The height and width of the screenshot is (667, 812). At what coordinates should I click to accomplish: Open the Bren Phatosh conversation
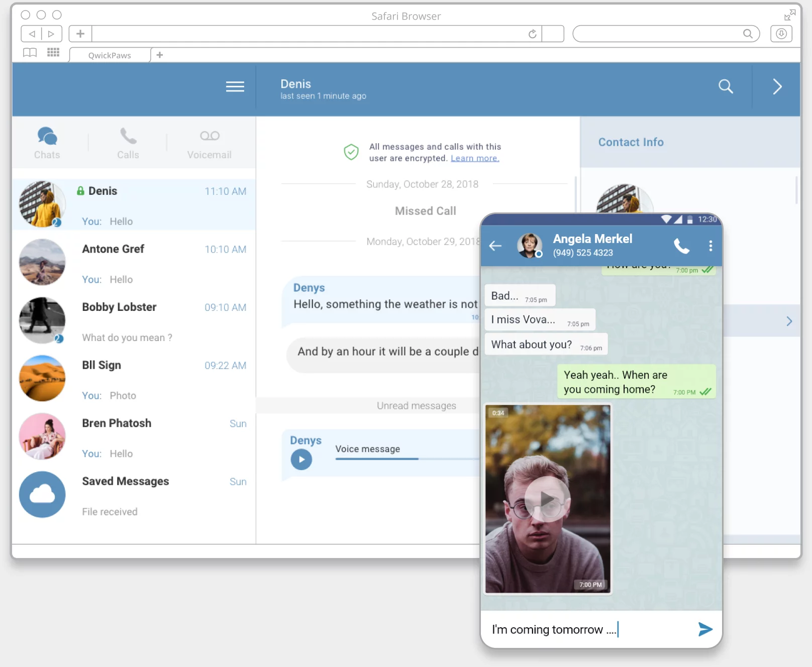tap(134, 437)
